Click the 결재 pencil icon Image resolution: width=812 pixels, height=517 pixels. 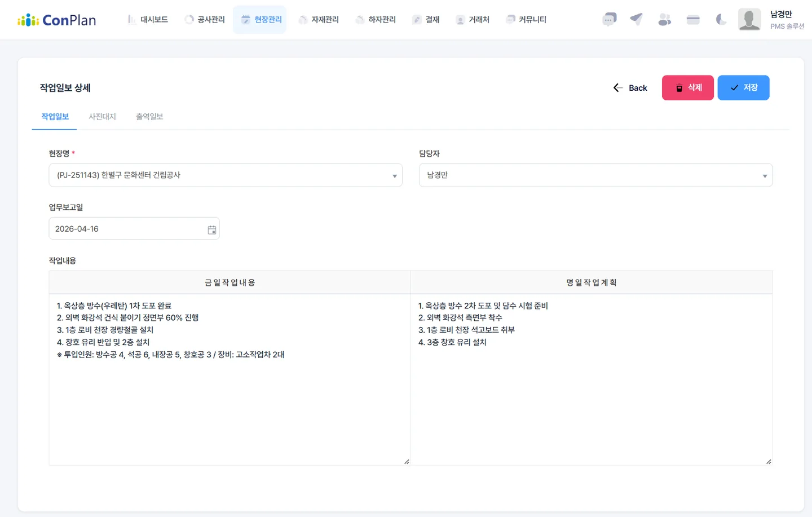[x=417, y=20]
